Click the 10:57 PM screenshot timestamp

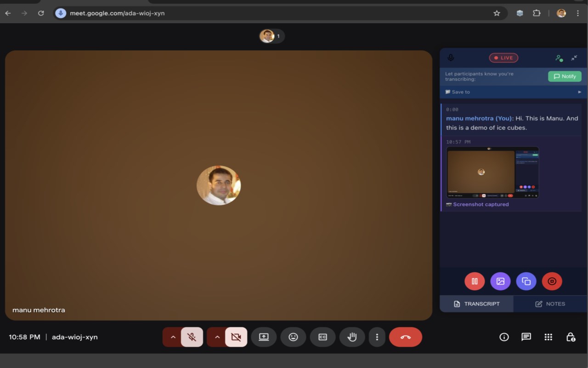pos(458,142)
